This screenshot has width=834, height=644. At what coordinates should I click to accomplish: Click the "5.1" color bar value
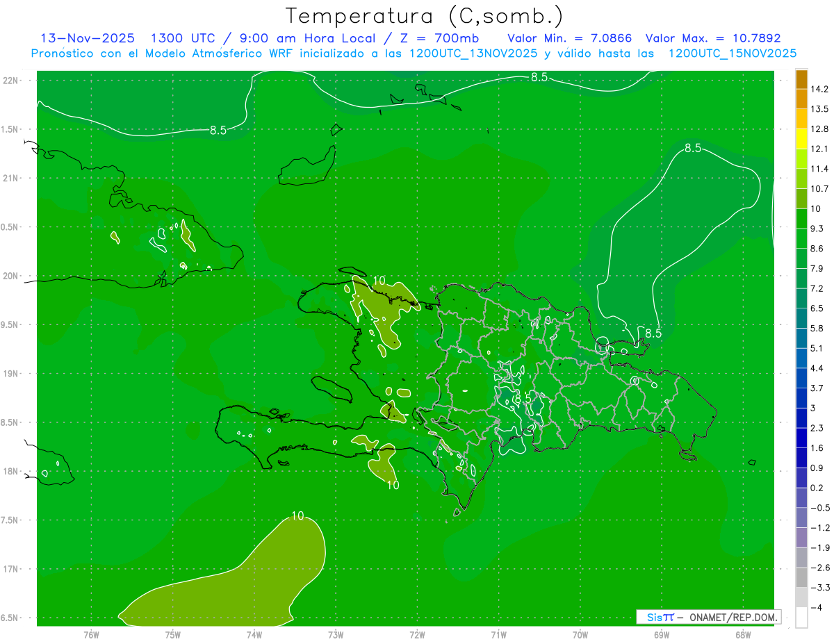pyautogui.click(x=817, y=348)
